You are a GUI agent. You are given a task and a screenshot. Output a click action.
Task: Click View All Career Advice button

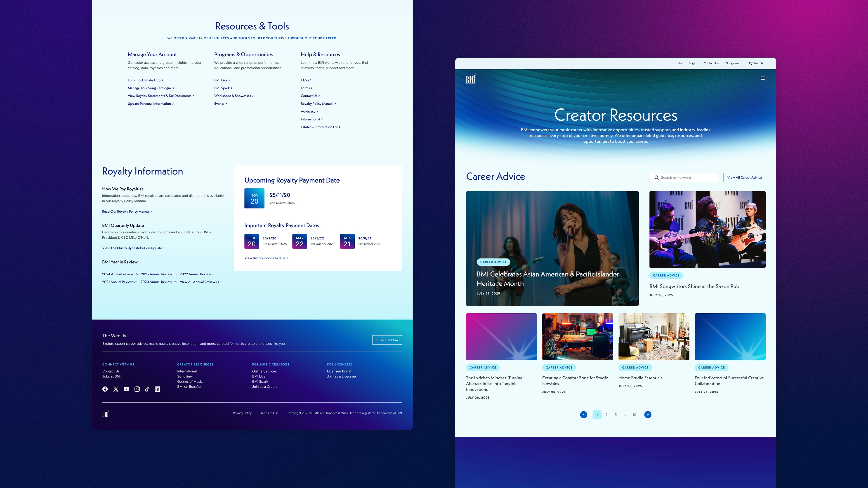coord(744,178)
